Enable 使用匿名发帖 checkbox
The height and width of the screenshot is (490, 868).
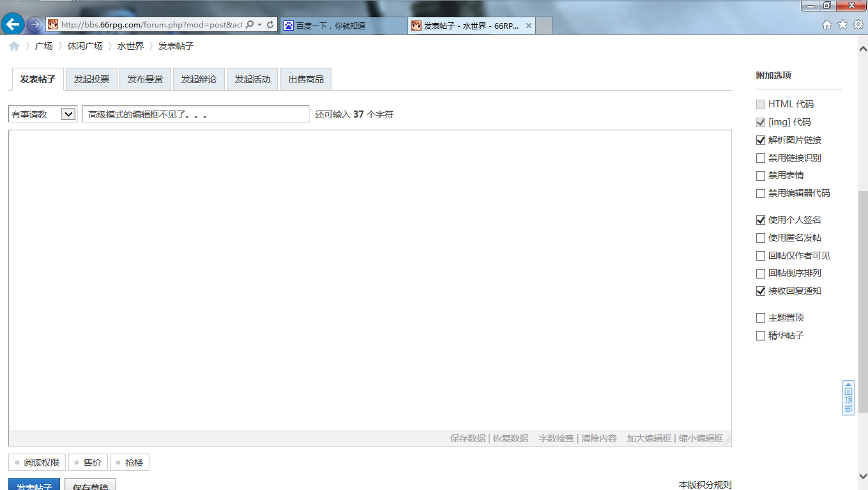(x=760, y=238)
